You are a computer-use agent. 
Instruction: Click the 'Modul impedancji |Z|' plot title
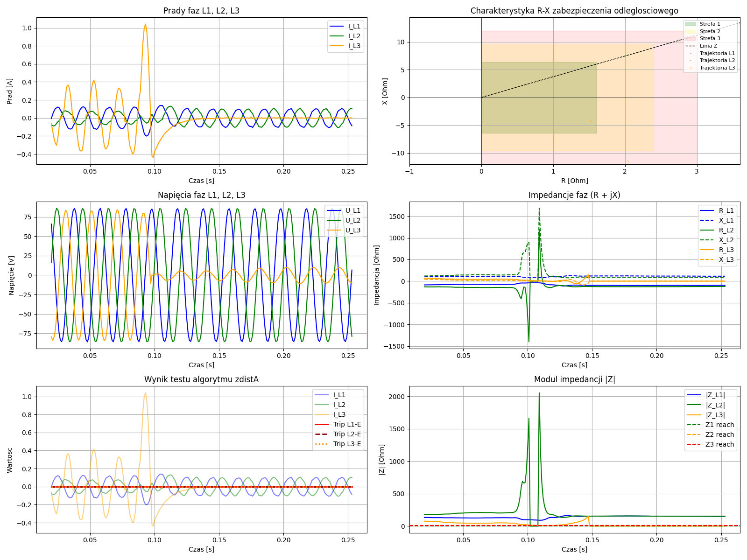point(574,379)
